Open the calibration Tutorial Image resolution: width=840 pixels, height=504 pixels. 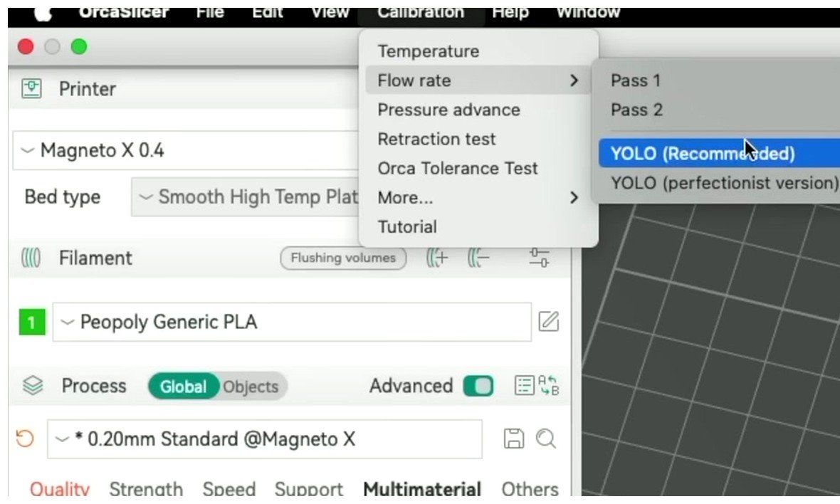tap(478, 226)
